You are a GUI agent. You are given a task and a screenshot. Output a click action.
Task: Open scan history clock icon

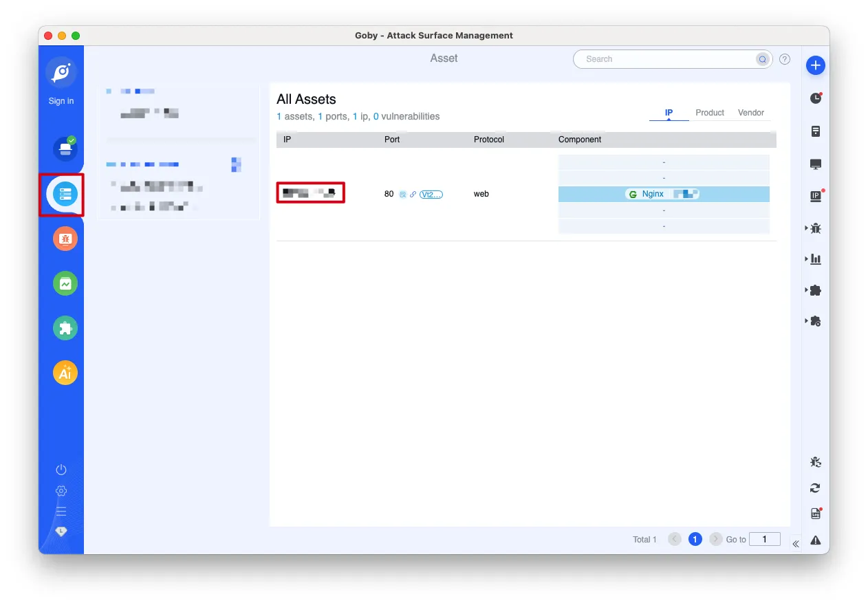(x=816, y=98)
